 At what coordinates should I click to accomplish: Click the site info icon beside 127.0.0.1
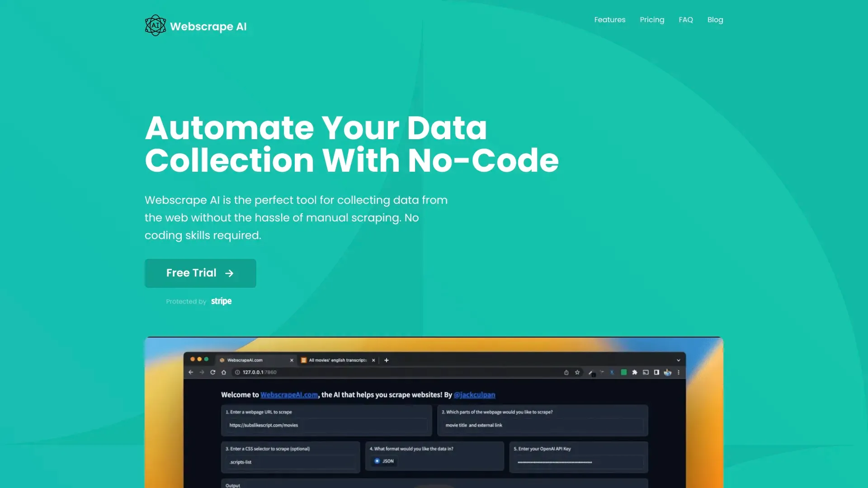[237, 372]
